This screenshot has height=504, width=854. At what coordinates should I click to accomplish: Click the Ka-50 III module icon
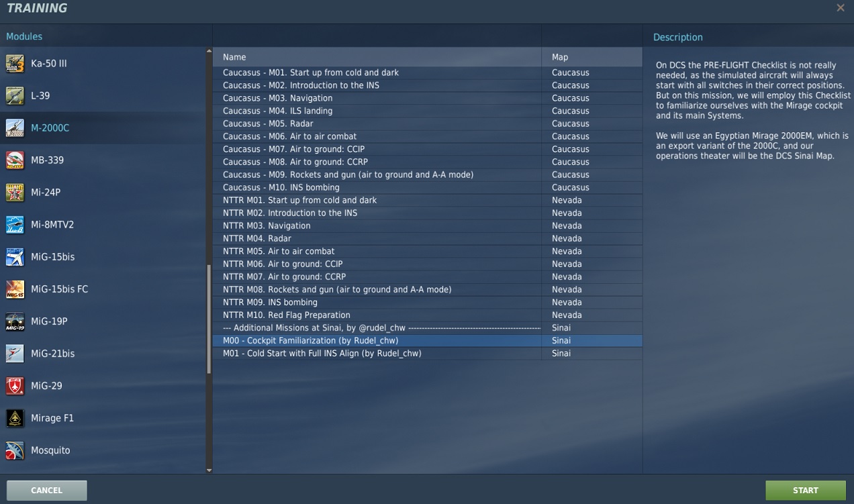click(x=15, y=64)
